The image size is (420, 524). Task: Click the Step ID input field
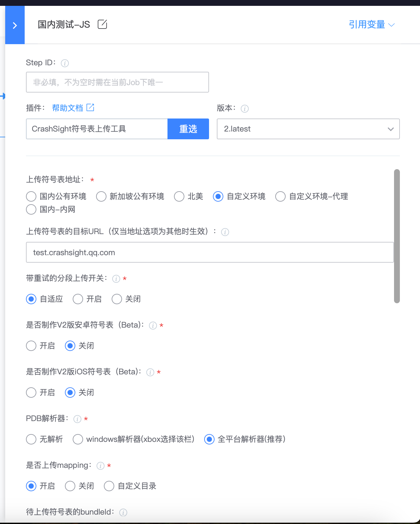(x=117, y=82)
